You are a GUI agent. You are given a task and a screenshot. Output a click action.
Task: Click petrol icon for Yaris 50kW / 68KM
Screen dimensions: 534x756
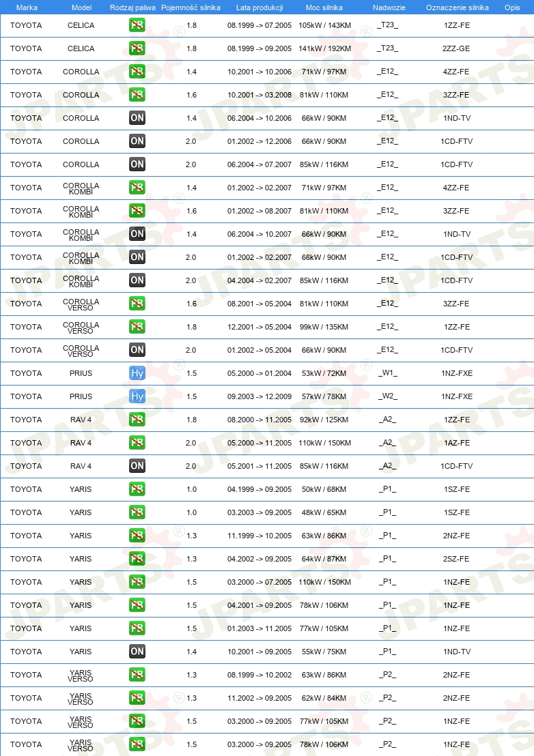[137, 489]
